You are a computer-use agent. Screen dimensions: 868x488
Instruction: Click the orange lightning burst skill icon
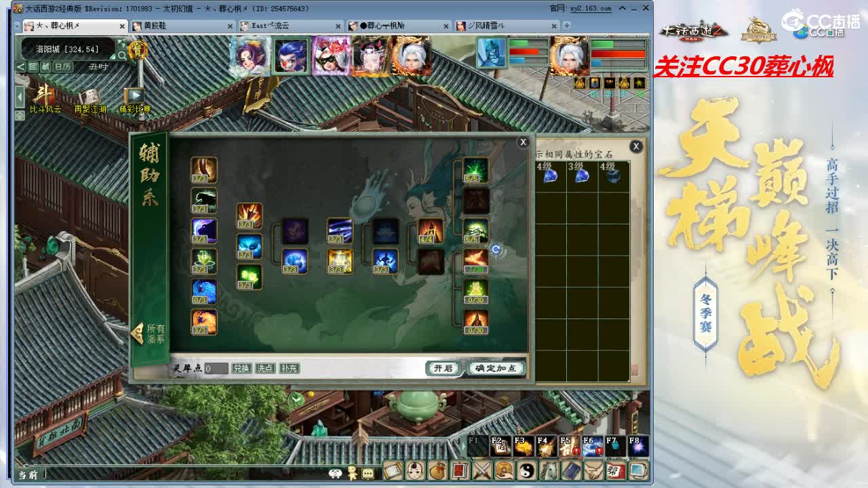[x=249, y=216]
